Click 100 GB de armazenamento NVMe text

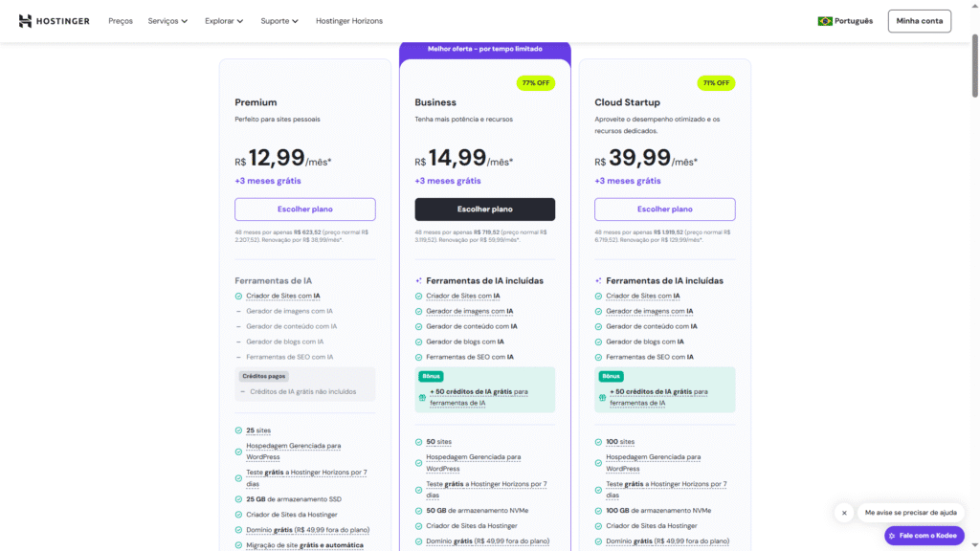658,511
